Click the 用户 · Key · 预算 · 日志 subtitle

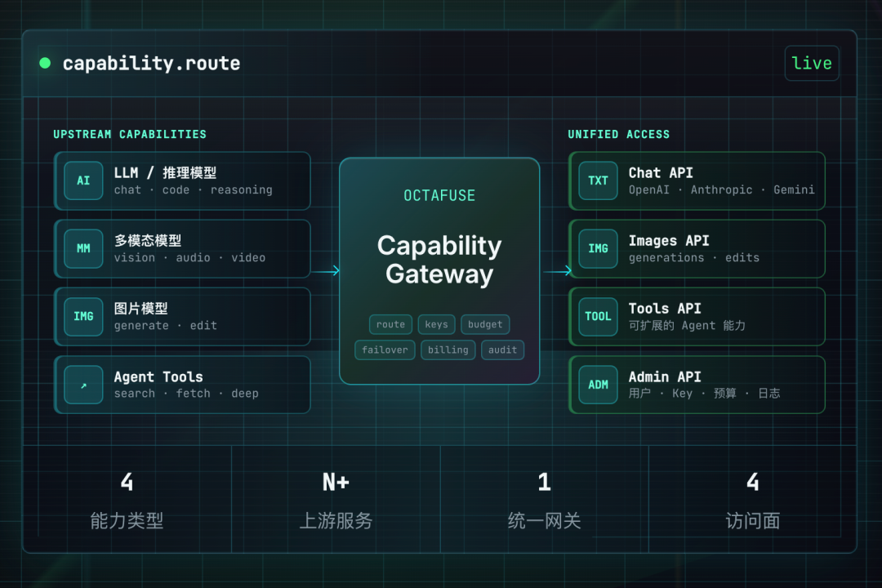click(x=704, y=394)
